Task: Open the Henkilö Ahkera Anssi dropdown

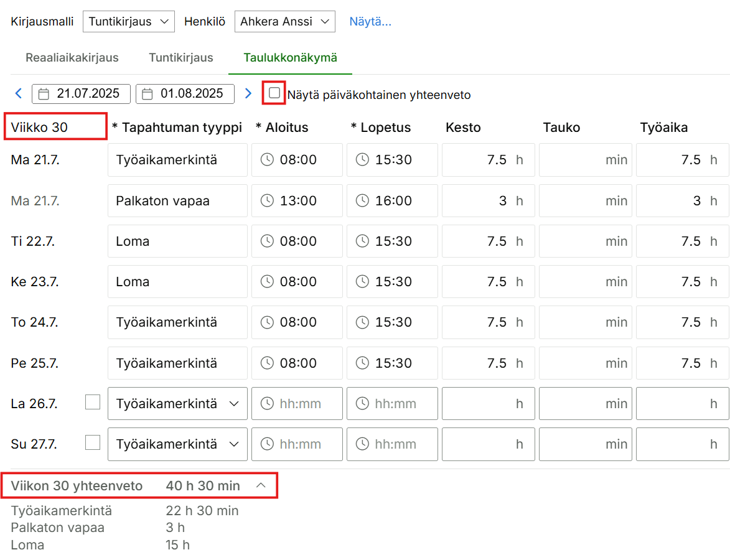Action: (284, 22)
